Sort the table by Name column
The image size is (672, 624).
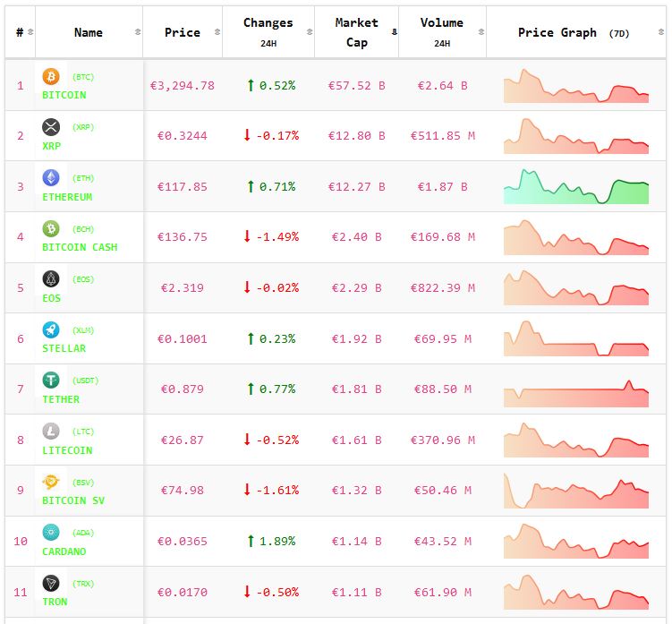(89, 32)
